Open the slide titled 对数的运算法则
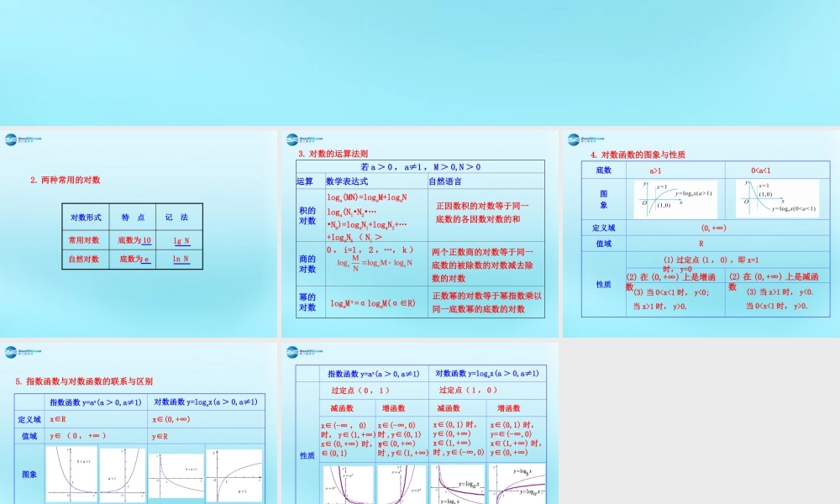This screenshot has height=504, width=840. (x=420, y=234)
